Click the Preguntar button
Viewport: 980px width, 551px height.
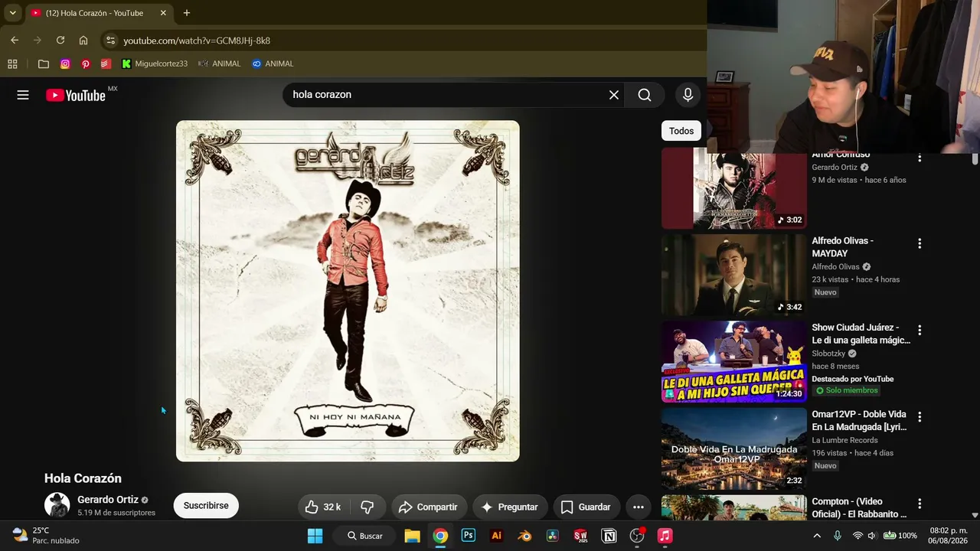tap(509, 507)
